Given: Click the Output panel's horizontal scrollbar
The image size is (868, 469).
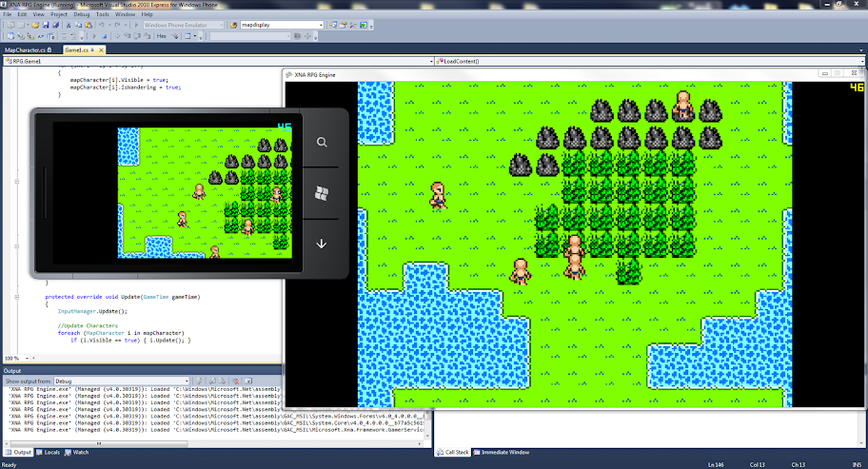Looking at the screenshot, I should 99,443.
